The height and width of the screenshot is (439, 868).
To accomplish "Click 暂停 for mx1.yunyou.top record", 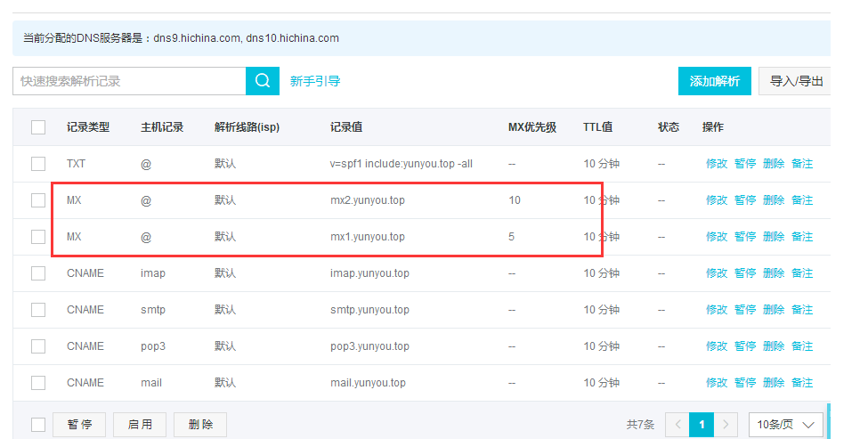I will [x=745, y=237].
